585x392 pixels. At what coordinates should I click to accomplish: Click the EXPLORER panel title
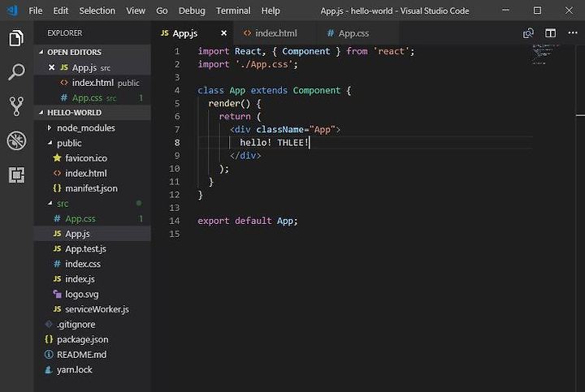point(64,33)
